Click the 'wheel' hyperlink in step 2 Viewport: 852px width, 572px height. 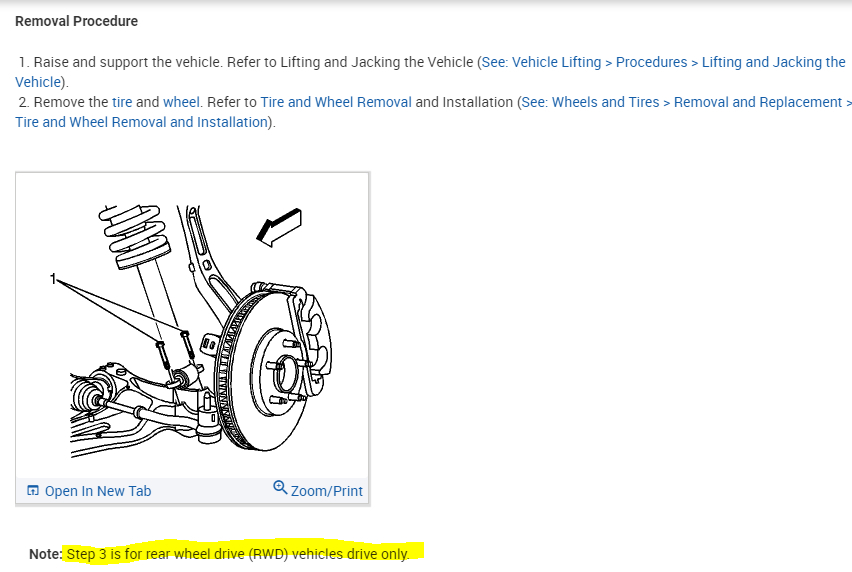tap(181, 102)
